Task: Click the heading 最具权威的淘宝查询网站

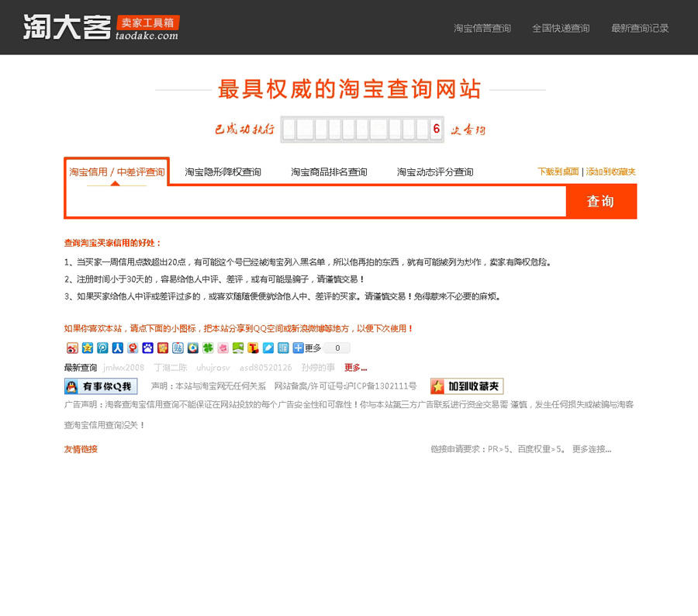Action: click(x=350, y=89)
